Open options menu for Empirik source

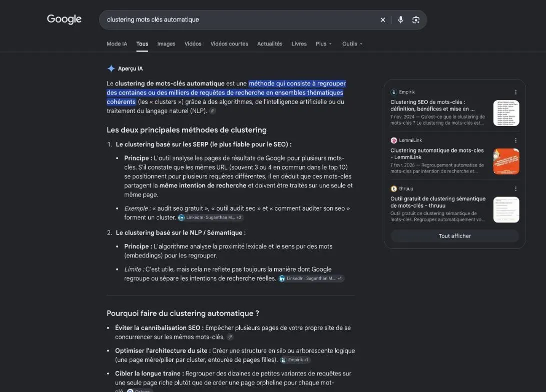click(515, 92)
